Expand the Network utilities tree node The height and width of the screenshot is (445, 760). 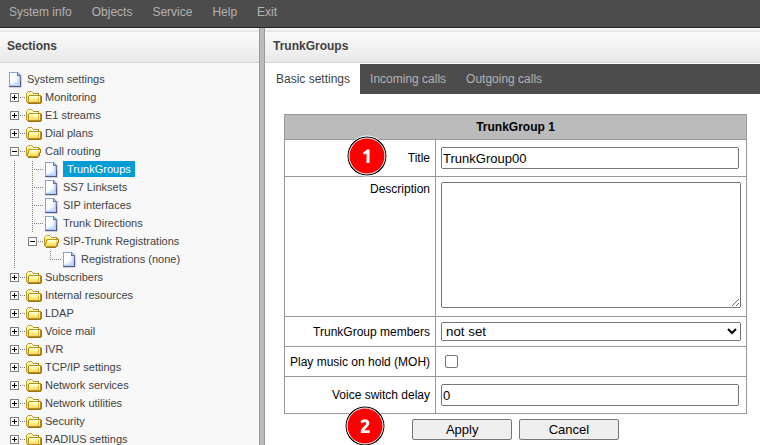15,403
